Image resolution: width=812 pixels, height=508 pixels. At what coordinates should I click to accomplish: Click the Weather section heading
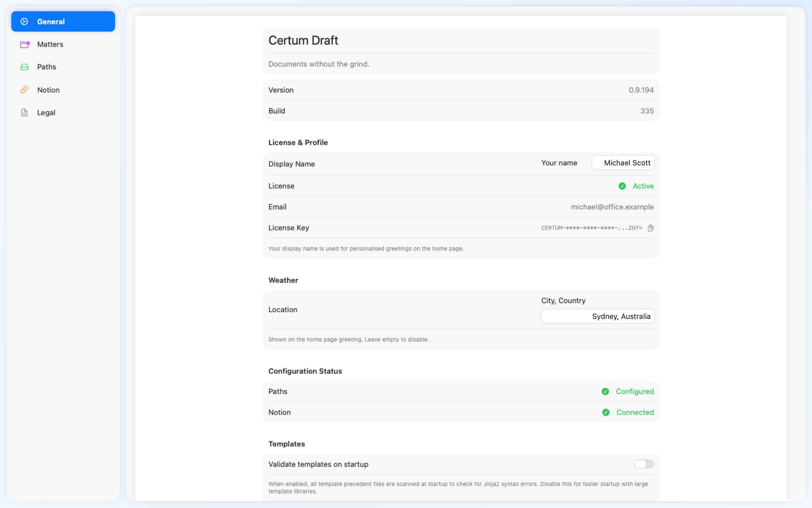283,280
